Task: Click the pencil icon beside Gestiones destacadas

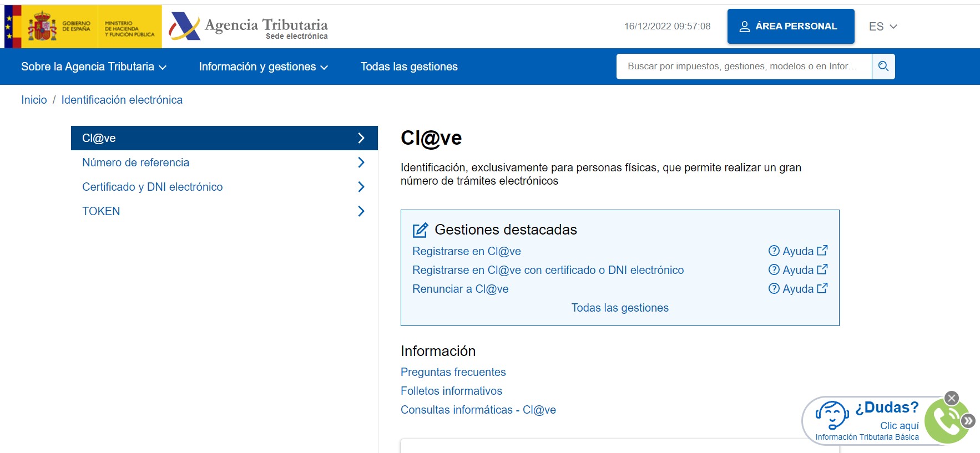Action: [x=420, y=230]
